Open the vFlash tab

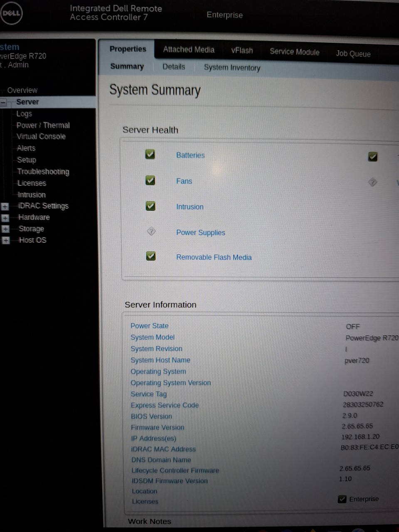pyautogui.click(x=242, y=51)
